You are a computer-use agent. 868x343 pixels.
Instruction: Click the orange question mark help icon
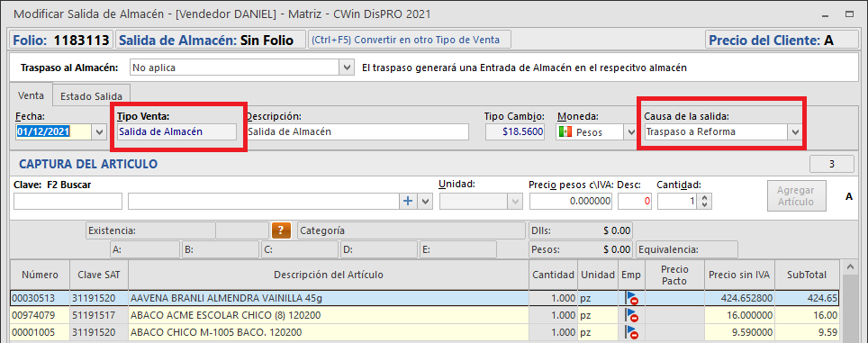(281, 230)
